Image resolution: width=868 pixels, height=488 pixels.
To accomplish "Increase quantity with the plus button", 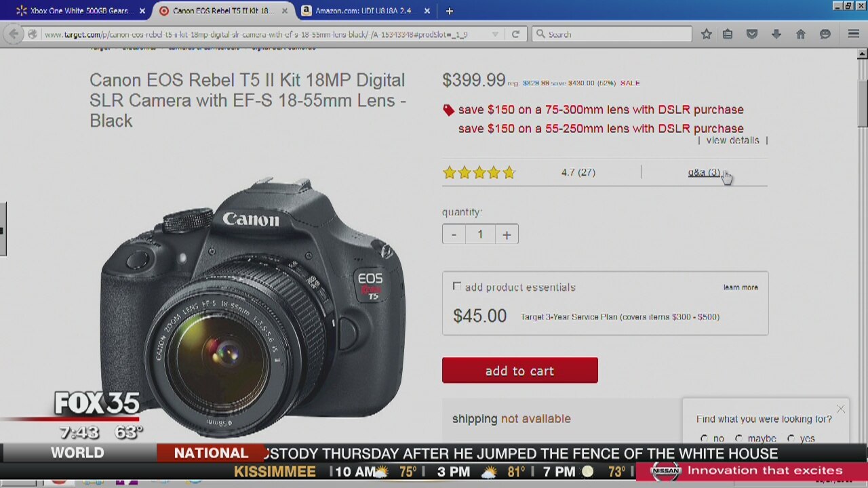I will coord(507,235).
